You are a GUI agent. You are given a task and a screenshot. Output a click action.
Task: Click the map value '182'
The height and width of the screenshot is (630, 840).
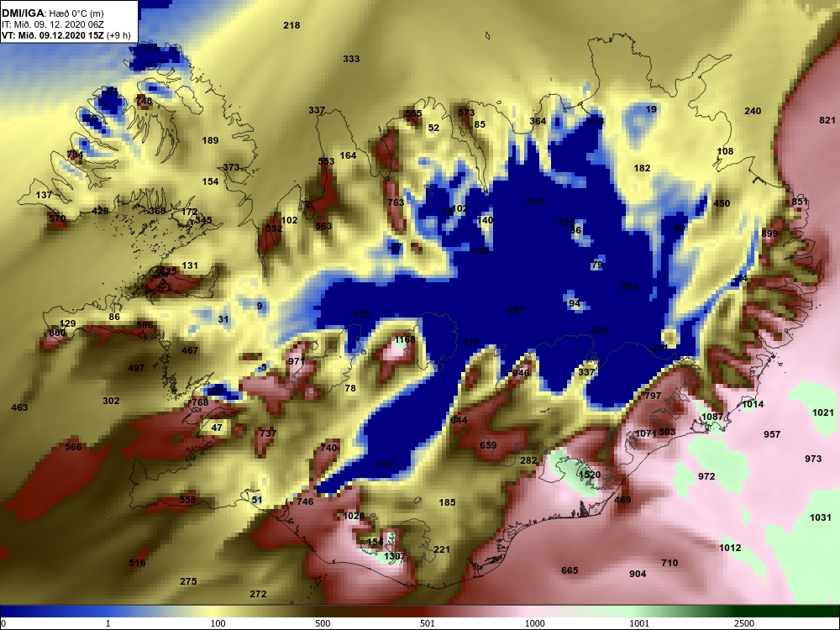click(x=642, y=168)
